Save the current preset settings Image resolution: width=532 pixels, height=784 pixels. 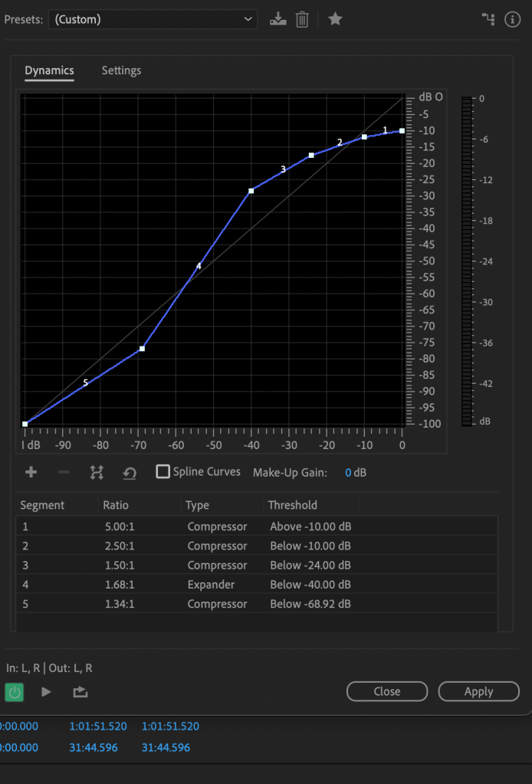click(277, 19)
